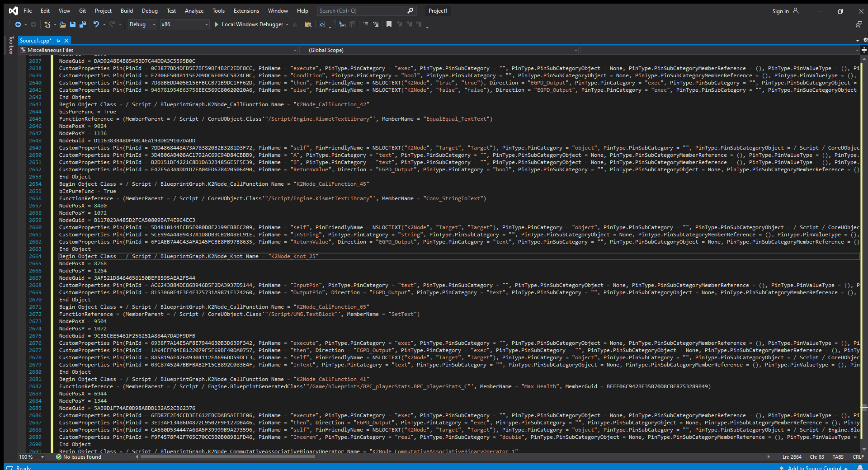Click the horizontal scrollbar thumb
Viewport: 868px width, 470px height.
(227, 457)
